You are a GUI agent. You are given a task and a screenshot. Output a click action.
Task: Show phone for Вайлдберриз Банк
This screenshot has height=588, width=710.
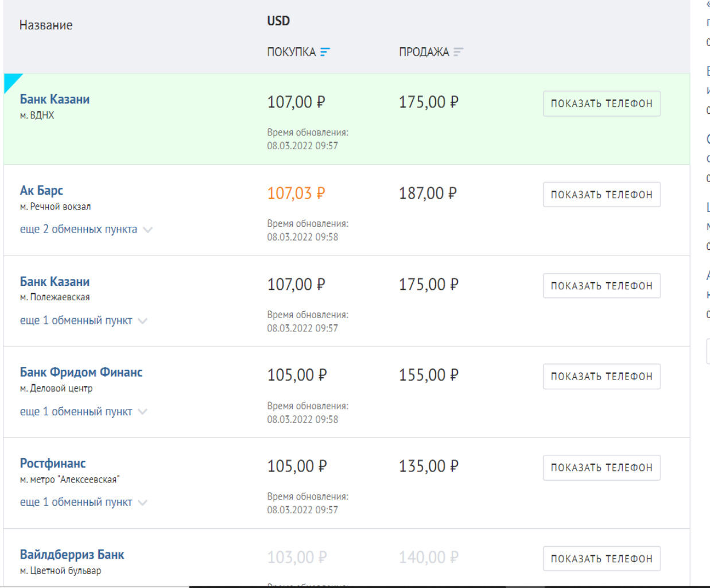tap(601, 559)
